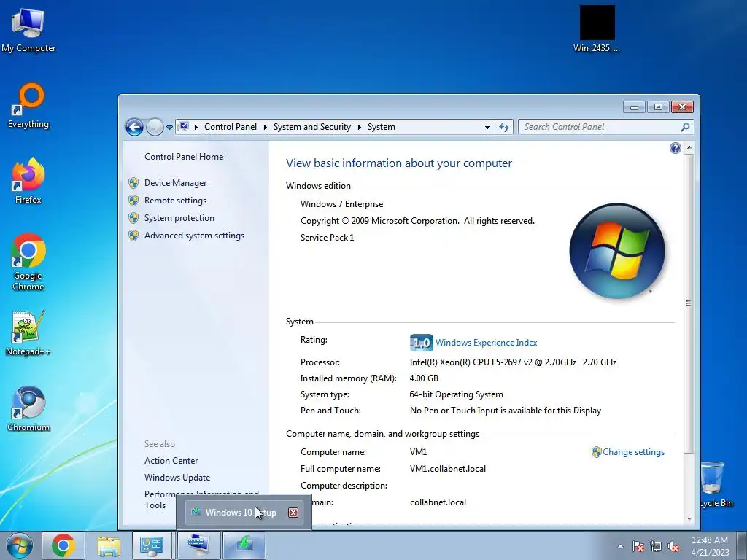The height and width of the screenshot is (560, 747).
Task: Click the 1.0 rating badge icon
Action: click(421, 343)
